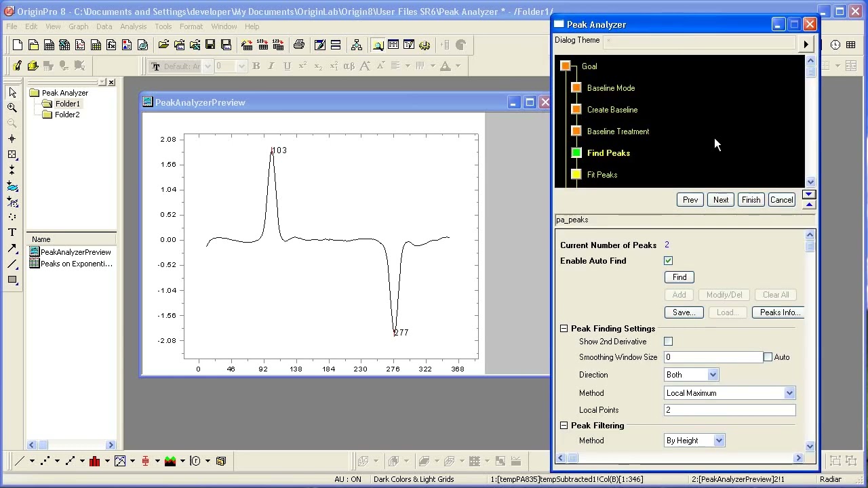The height and width of the screenshot is (488, 868).
Task: Select the Rectangle drawing tool
Action: pyautogui.click(x=12, y=279)
